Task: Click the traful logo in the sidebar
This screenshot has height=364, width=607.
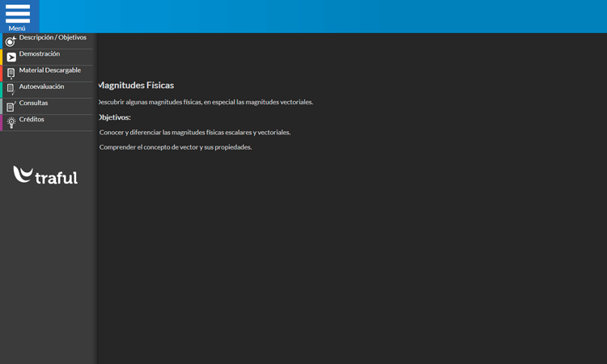Action: coord(45,176)
